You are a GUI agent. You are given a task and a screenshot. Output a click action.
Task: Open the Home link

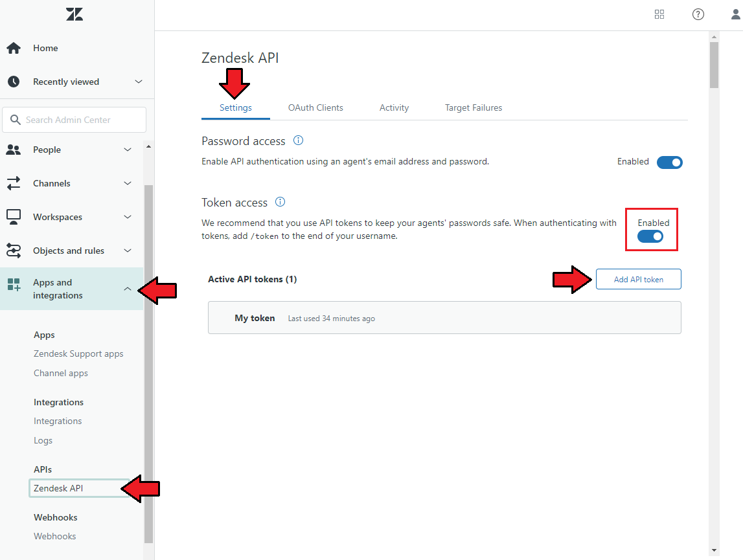tap(45, 48)
